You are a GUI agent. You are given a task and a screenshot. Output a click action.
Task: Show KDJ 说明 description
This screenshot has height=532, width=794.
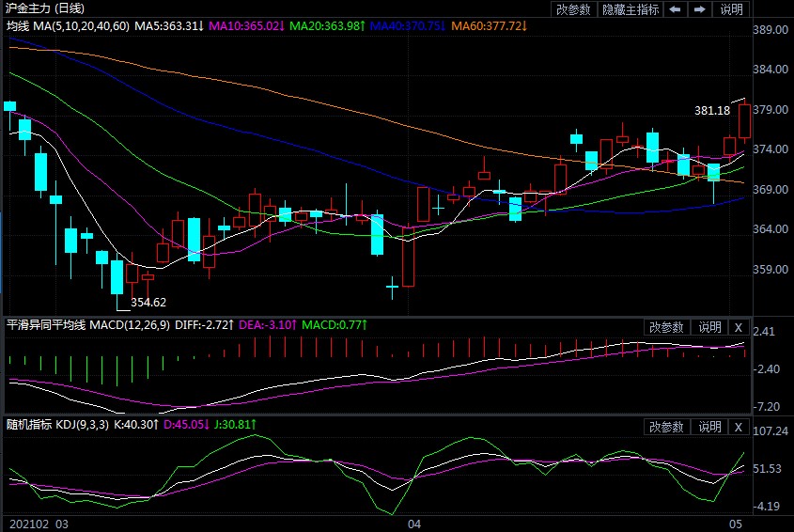pos(708,427)
